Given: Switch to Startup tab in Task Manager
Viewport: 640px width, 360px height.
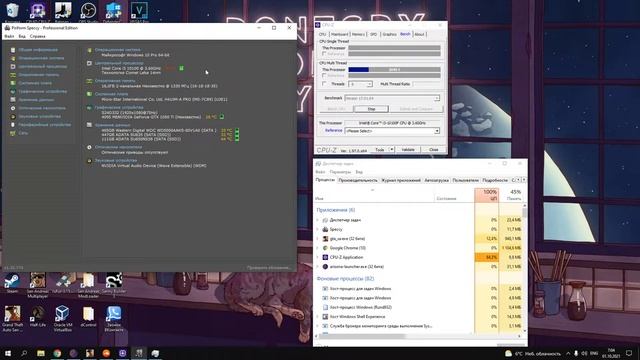Looking at the screenshot, I should [436, 180].
